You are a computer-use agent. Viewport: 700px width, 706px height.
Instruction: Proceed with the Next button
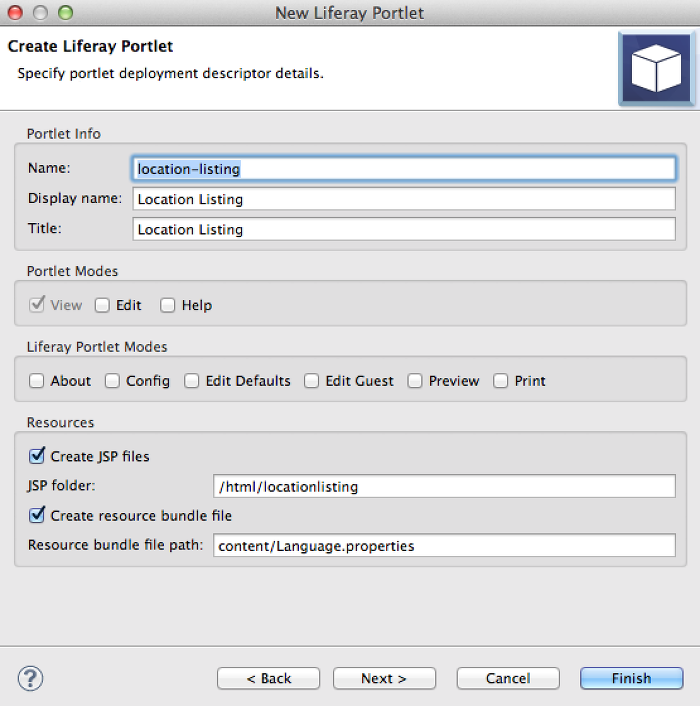point(384,678)
